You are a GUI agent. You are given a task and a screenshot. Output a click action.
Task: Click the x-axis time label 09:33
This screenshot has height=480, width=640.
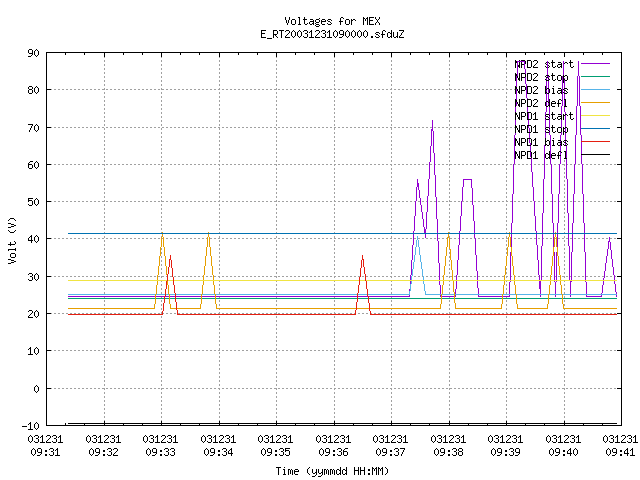160,452
